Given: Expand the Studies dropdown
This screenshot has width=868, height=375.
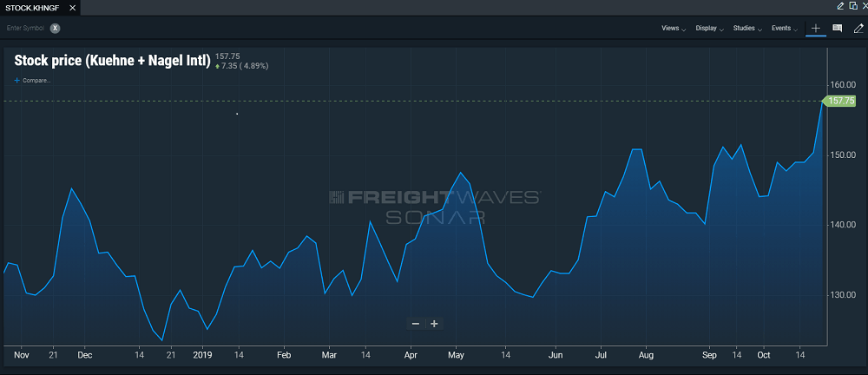Looking at the screenshot, I should pyautogui.click(x=747, y=29).
